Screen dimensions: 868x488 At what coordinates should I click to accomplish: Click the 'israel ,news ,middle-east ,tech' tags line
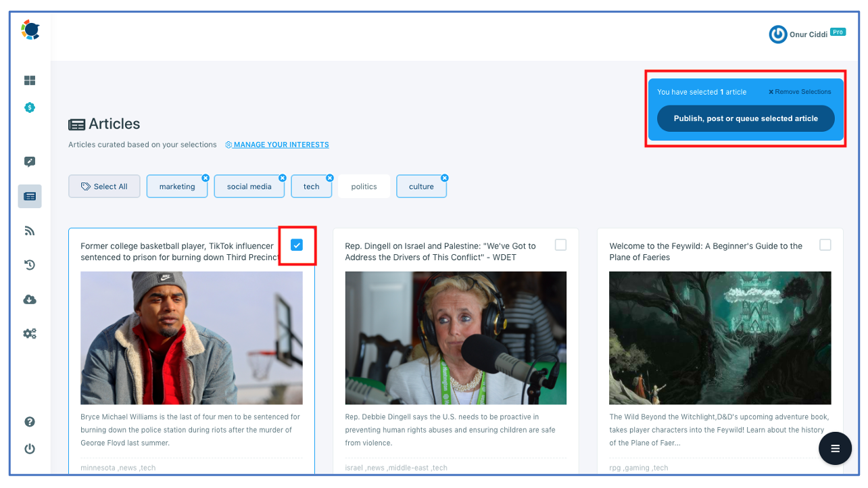396,468
